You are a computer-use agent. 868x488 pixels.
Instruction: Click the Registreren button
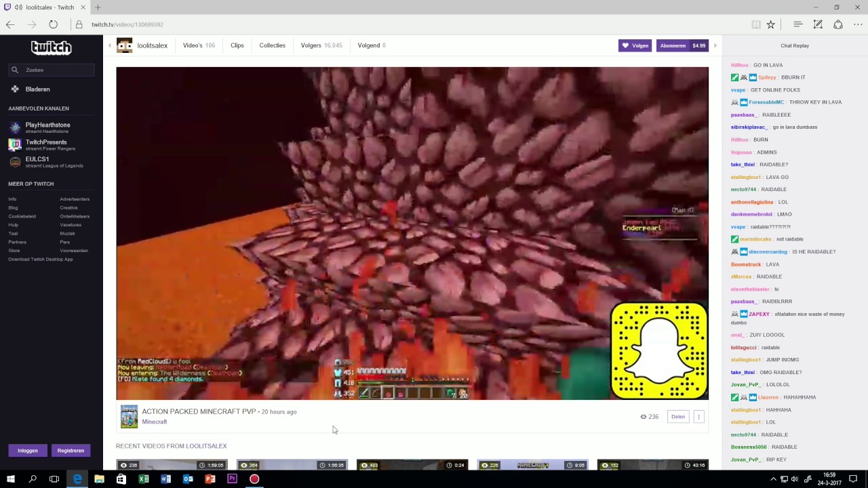[x=71, y=450]
